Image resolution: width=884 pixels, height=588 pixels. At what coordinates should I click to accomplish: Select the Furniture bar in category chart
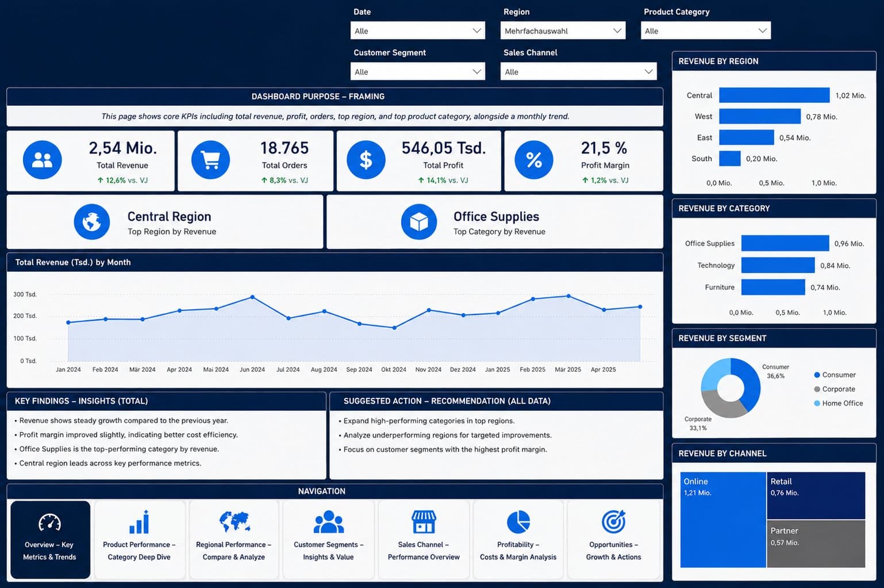(x=773, y=287)
